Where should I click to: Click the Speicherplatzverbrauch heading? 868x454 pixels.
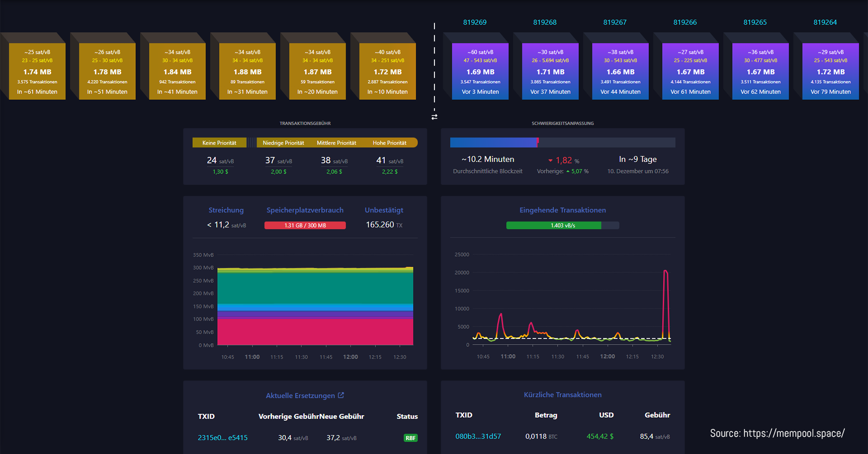(305, 210)
